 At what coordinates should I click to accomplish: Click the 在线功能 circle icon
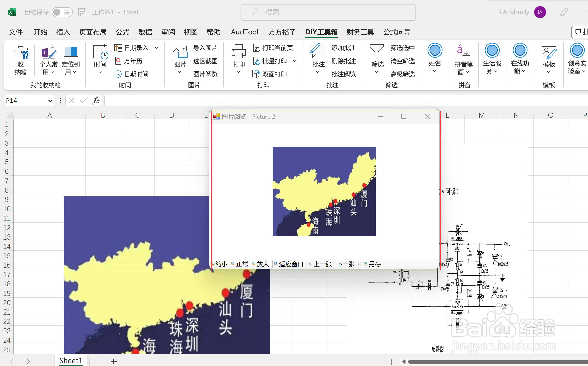click(x=520, y=50)
